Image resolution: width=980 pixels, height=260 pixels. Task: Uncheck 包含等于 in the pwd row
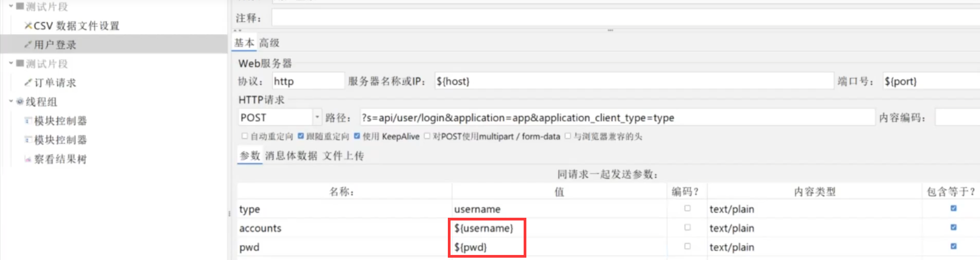(954, 246)
